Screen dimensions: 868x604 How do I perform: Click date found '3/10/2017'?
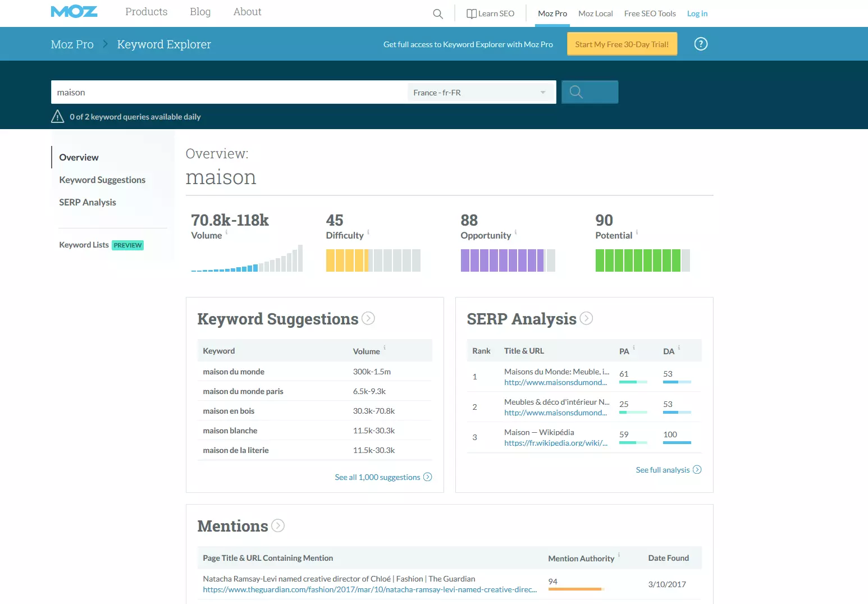pos(667,584)
